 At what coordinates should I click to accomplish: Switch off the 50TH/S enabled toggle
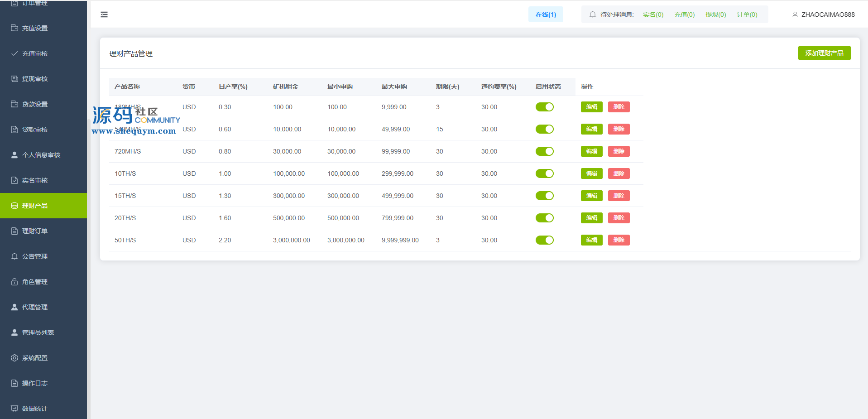(544, 240)
